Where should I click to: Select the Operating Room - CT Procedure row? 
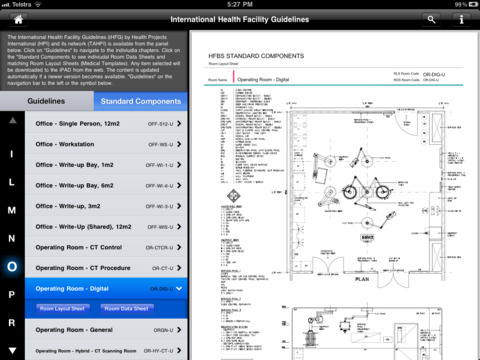106,268
